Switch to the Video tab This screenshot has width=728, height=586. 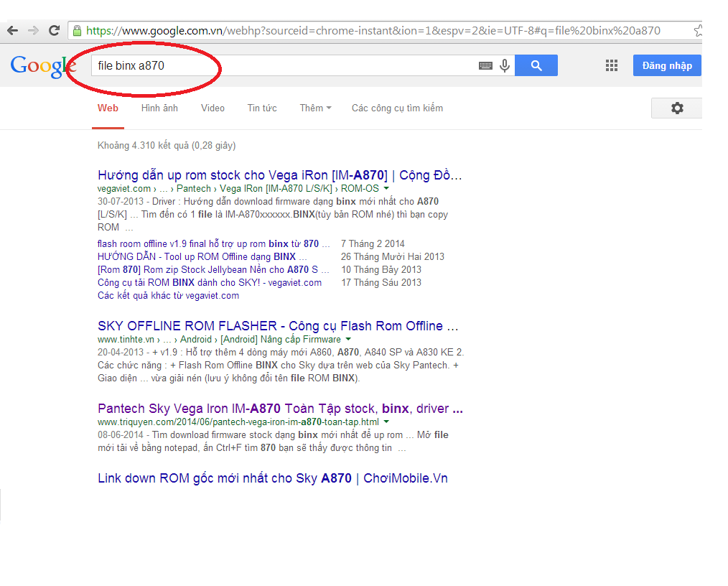click(213, 108)
